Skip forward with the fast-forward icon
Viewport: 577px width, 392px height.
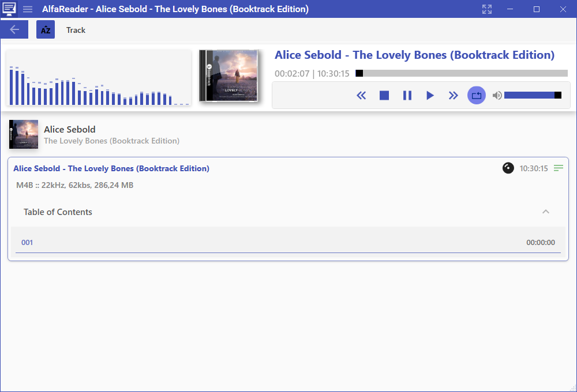(454, 95)
